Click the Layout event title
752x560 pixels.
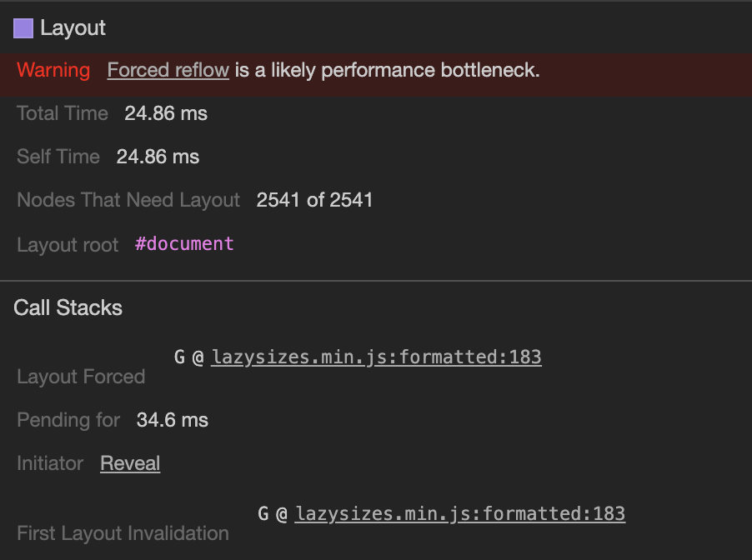coord(72,27)
